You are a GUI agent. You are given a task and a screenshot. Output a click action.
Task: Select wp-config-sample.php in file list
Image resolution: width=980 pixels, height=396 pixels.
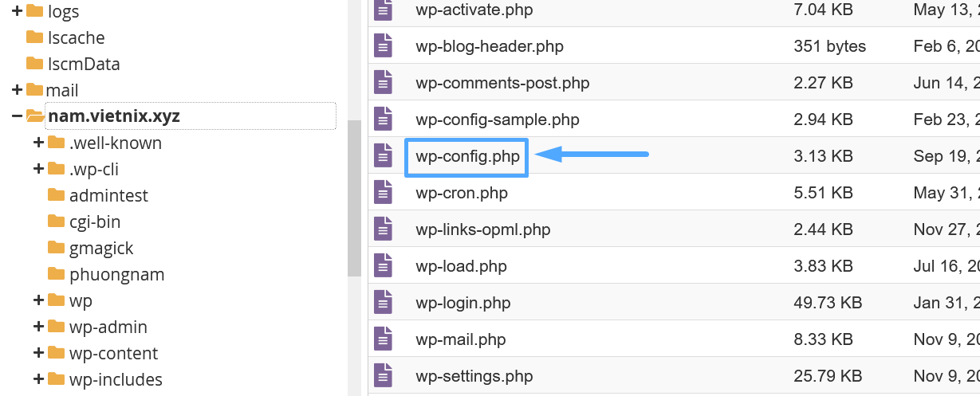tap(497, 120)
